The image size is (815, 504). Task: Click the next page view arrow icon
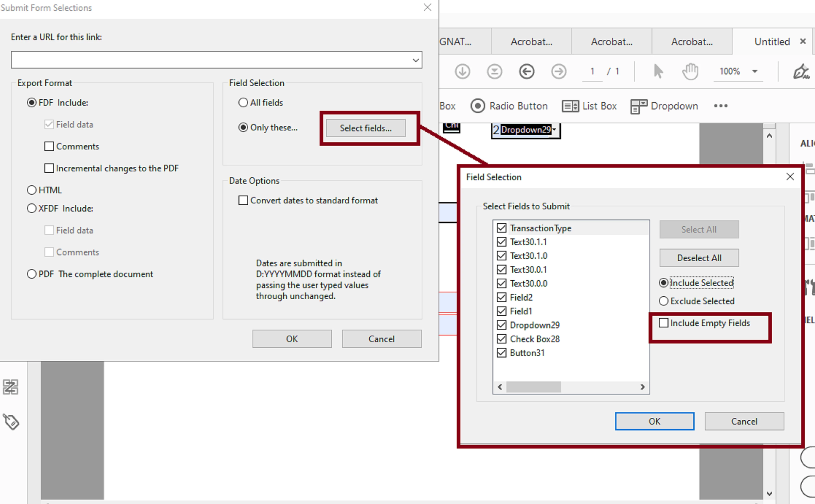559,71
